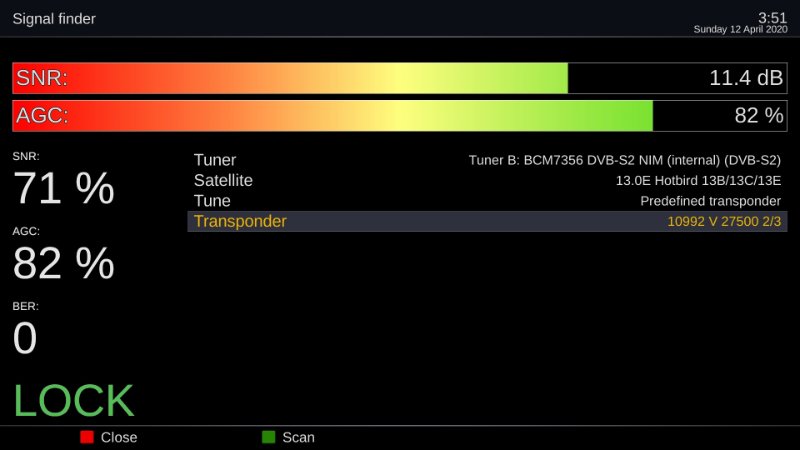The width and height of the screenshot is (800, 450).
Task: Select the Tuner settings row
Action: tap(215, 160)
